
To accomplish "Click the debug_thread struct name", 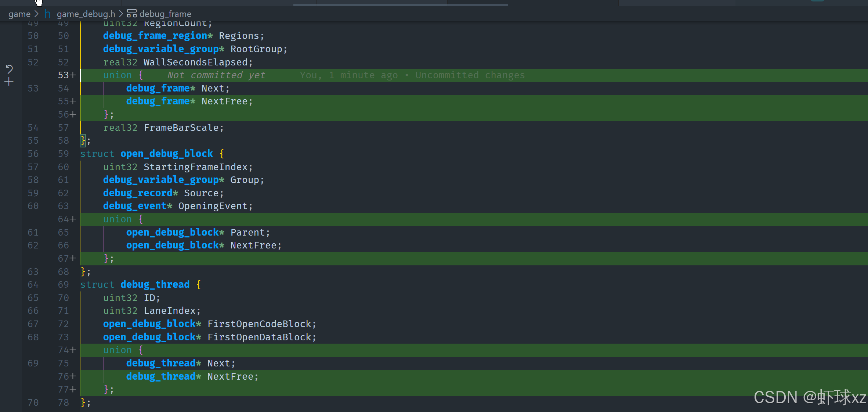I will pos(155,284).
